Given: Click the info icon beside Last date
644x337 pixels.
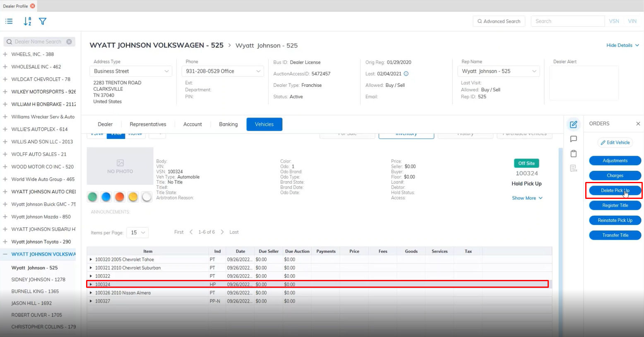Looking at the screenshot, I should (x=406, y=74).
